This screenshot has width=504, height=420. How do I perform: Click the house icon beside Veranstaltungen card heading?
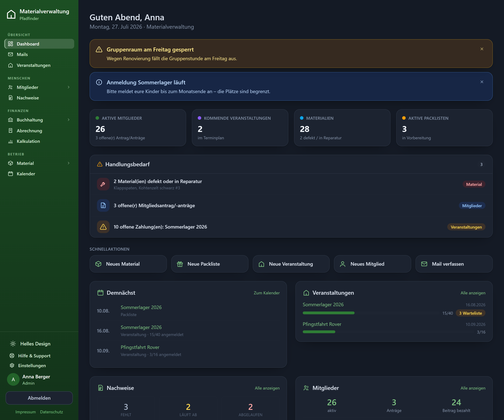click(x=306, y=293)
